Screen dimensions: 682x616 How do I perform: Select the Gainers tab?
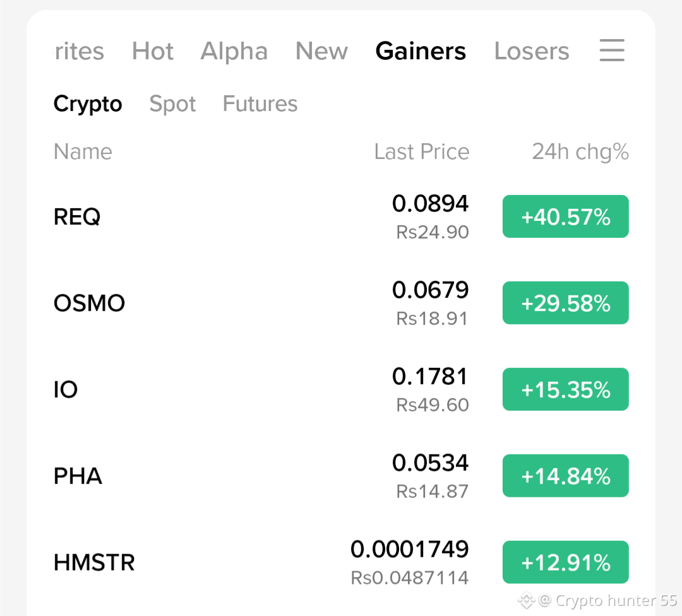coord(421,51)
